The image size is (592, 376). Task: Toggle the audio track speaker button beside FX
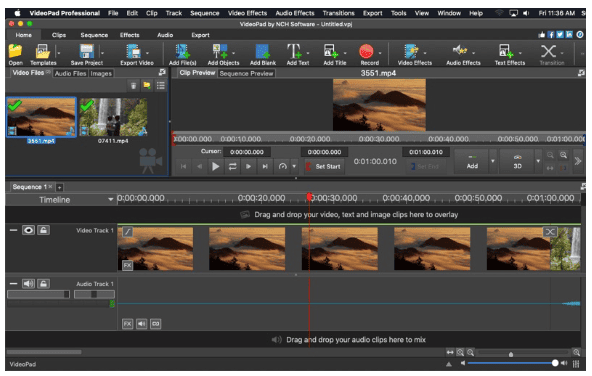tap(142, 324)
